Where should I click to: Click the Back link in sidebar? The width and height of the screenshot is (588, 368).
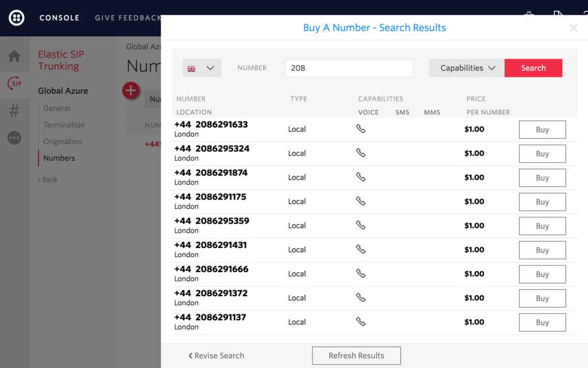tap(48, 179)
